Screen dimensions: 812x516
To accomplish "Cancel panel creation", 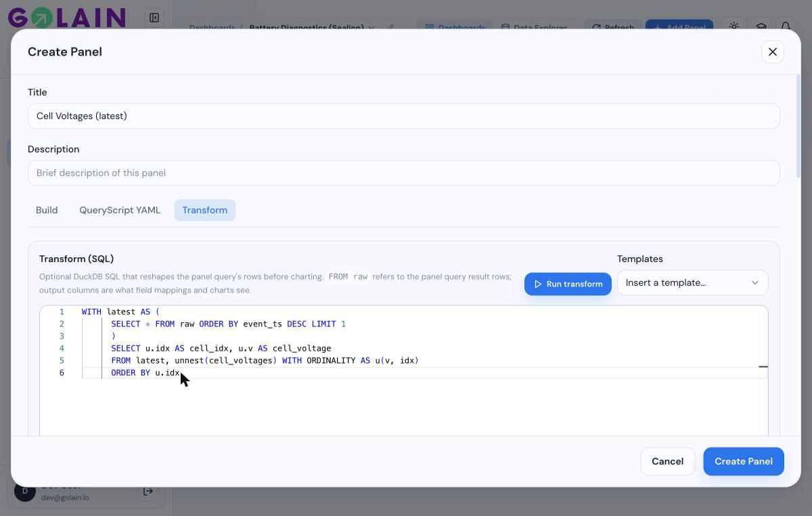I will tap(667, 461).
